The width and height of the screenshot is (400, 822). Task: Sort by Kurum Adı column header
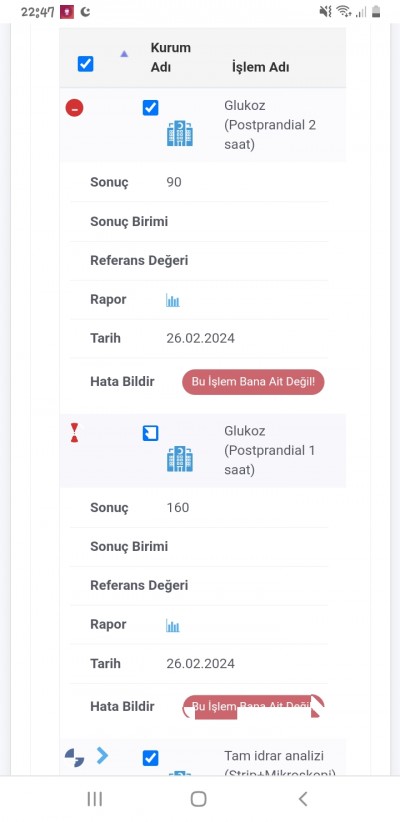click(170, 57)
